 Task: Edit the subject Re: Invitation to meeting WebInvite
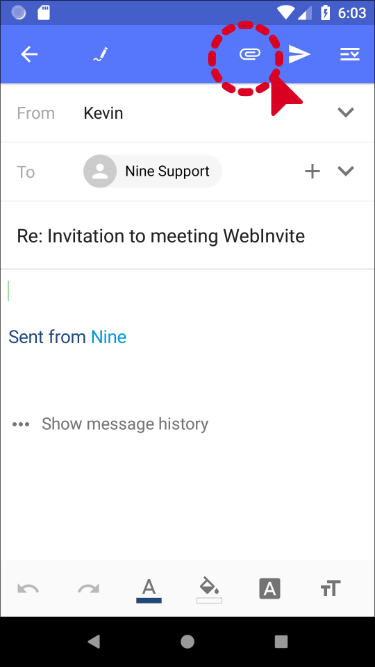161,236
